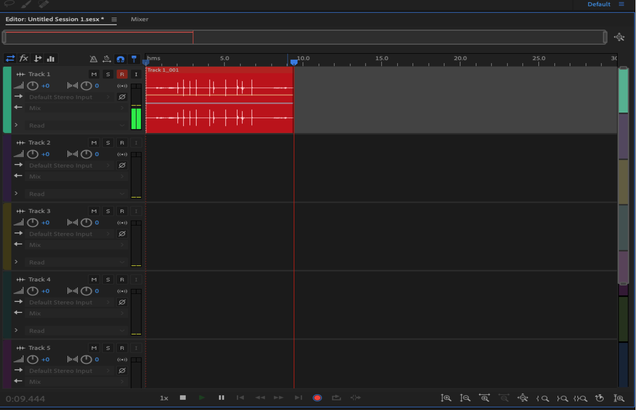
Task: Show the EQ track view
Action: click(x=51, y=59)
